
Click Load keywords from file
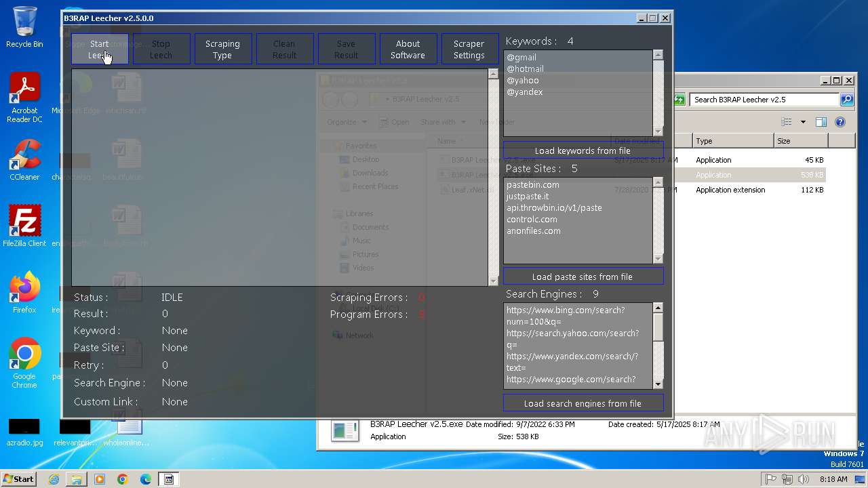pyautogui.click(x=583, y=150)
